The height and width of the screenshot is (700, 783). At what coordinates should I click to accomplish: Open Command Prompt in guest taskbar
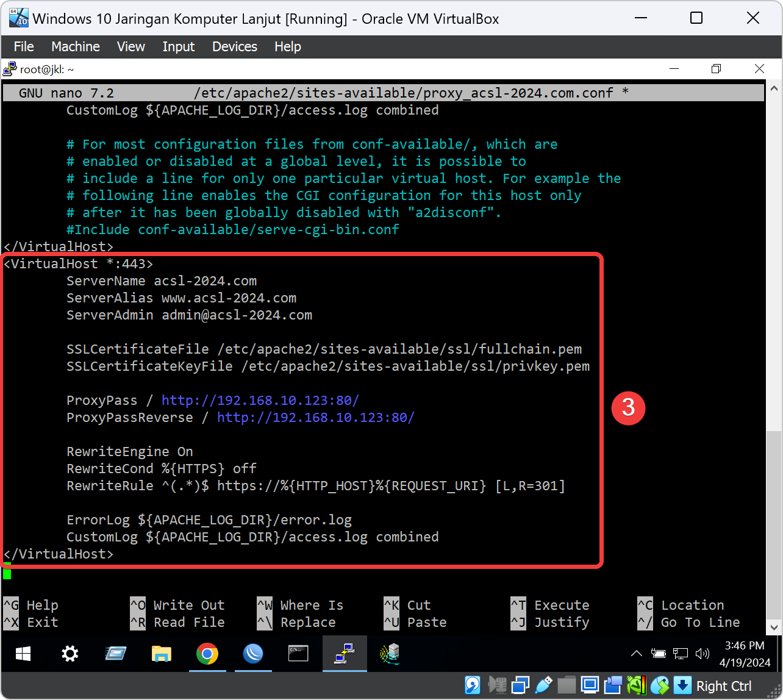pyautogui.click(x=298, y=654)
